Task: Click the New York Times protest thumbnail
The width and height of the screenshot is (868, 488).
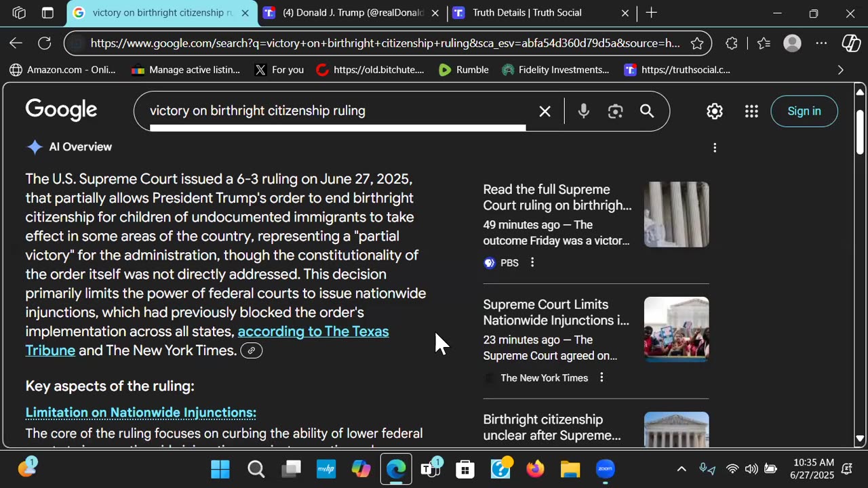Action: tap(676, 329)
